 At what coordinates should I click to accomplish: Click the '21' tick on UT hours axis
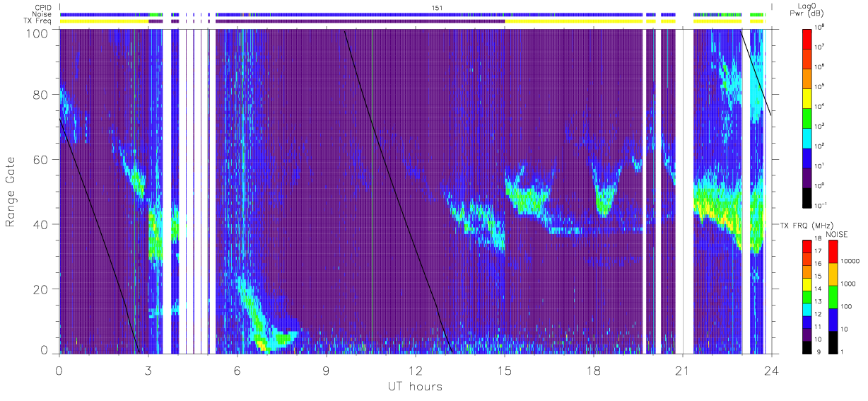[x=682, y=369]
